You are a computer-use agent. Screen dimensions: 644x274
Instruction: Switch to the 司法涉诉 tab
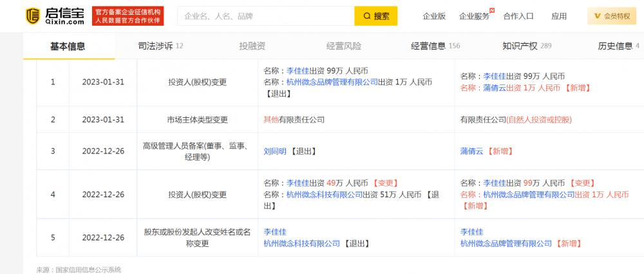160,46
